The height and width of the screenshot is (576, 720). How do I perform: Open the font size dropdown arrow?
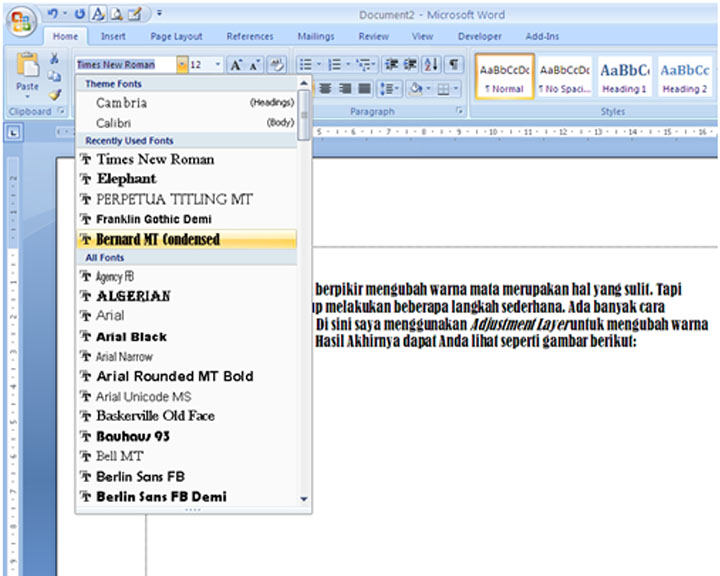click(x=218, y=65)
